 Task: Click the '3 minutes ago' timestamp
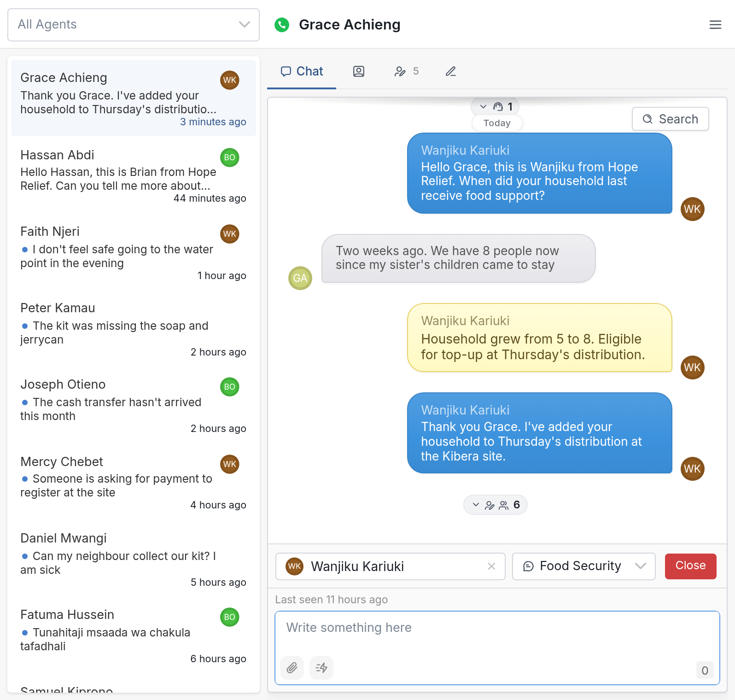pos(213,122)
